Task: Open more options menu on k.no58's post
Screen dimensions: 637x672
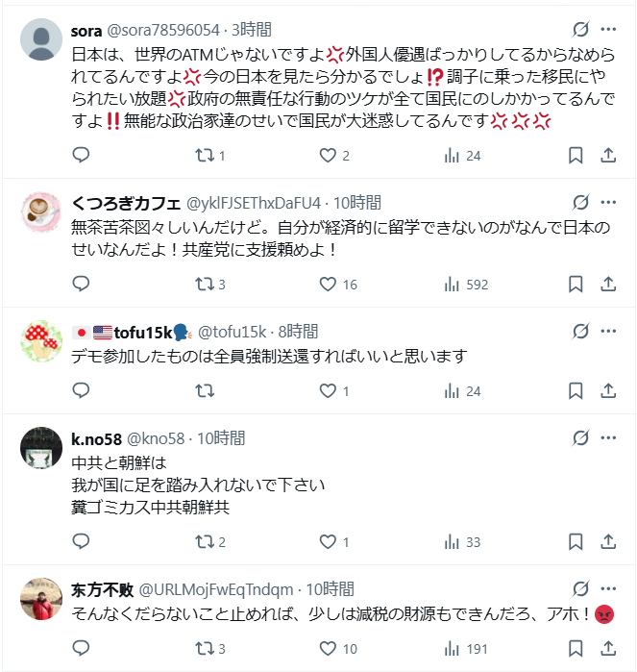Action: (x=608, y=437)
